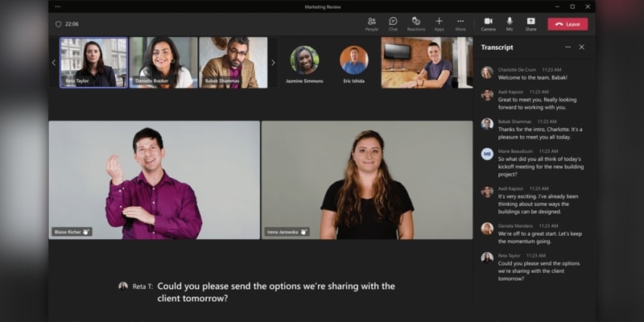Expand the More options menu
This screenshot has width=644, height=322.
click(x=460, y=24)
